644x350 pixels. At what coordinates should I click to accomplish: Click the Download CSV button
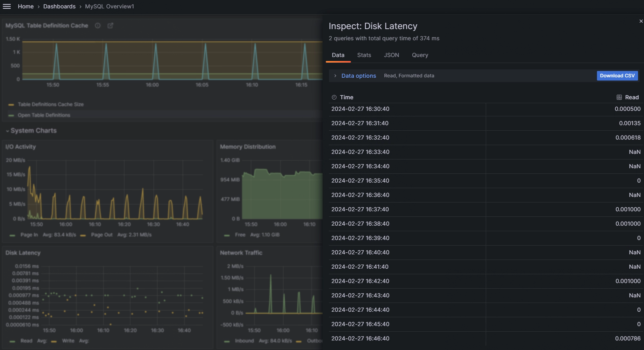[617, 76]
